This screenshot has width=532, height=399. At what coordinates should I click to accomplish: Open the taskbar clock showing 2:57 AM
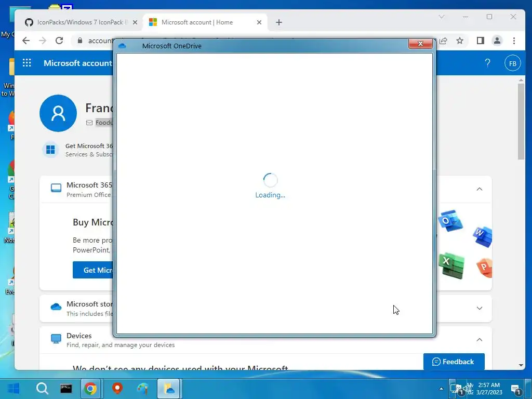pyautogui.click(x=489, y=389)
